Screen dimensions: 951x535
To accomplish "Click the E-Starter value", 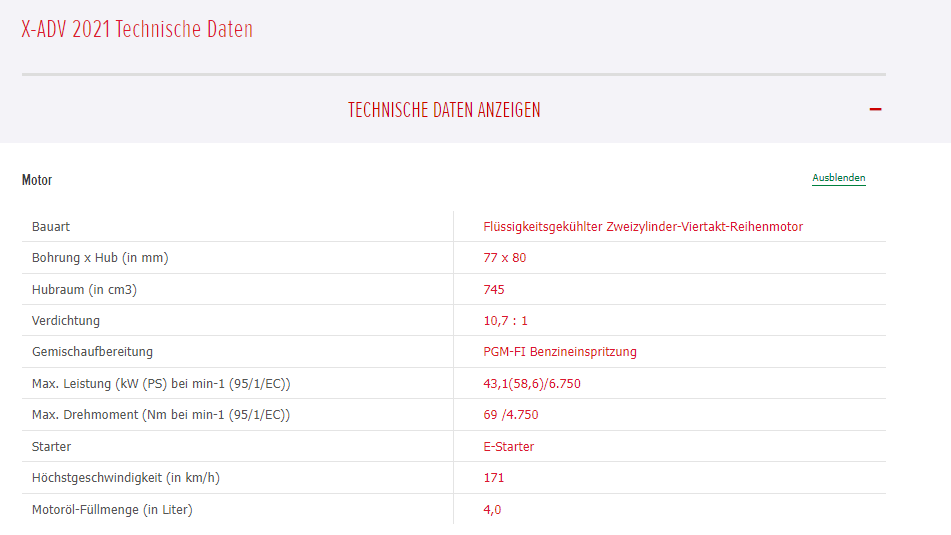I will [x=508, y=447].
